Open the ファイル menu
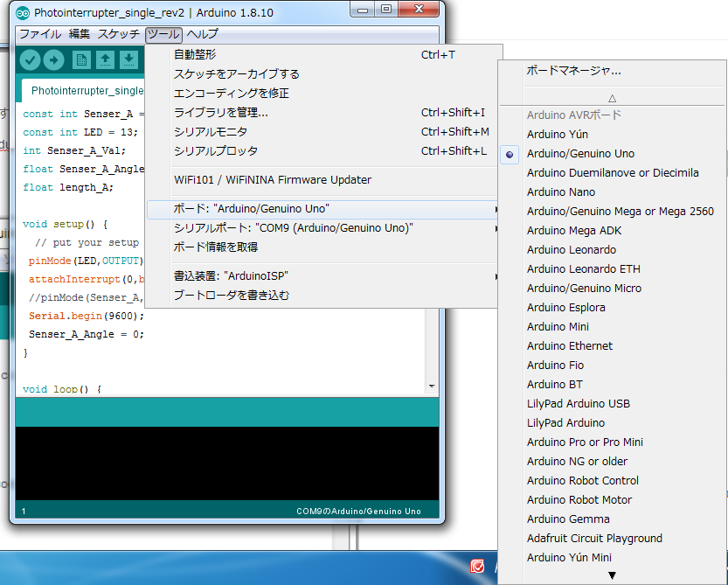The height and width of the screenshot is (585, 728). [40, 34]
